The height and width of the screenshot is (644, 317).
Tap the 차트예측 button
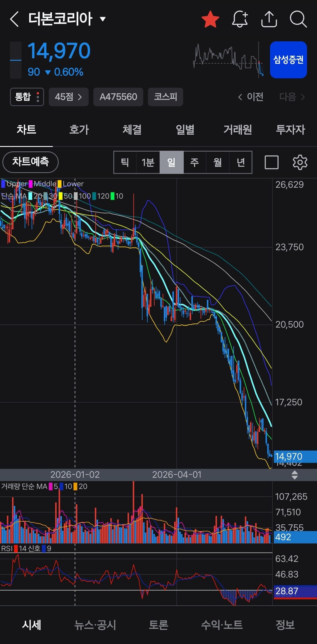point(31,162)
